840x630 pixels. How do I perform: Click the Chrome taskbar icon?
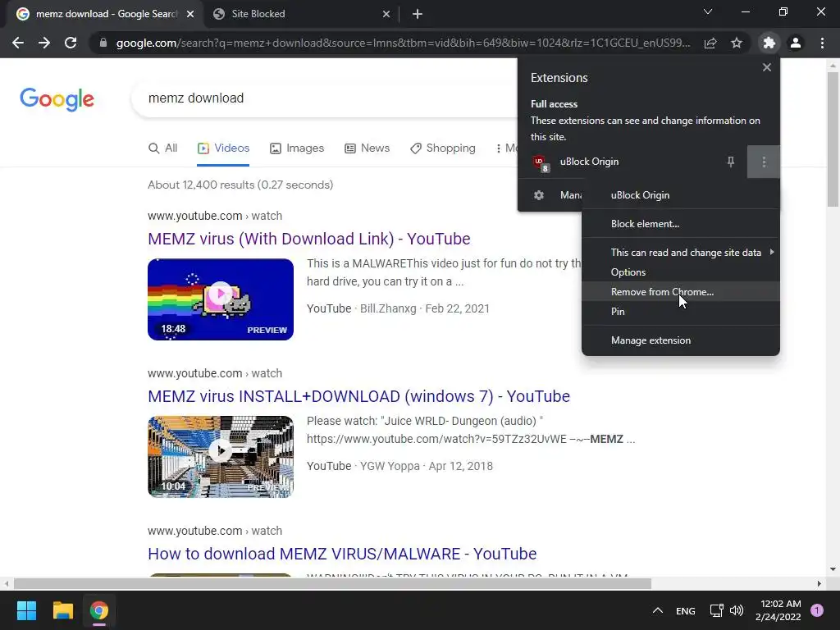99,610
